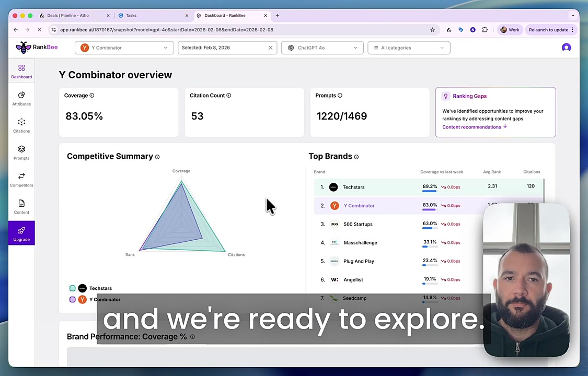Open the Content sidebar page
Screen dimensions: 588x376
(21, 207)
